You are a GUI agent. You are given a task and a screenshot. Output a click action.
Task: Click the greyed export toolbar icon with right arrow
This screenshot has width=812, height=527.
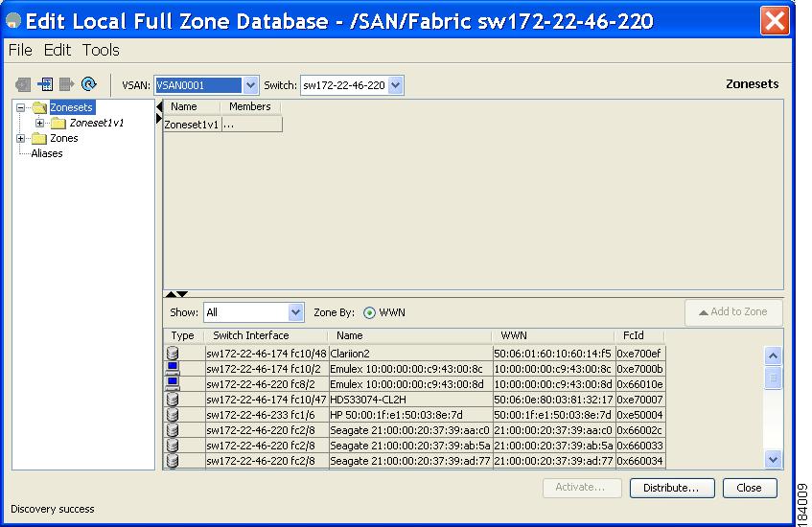click(67, 84)
